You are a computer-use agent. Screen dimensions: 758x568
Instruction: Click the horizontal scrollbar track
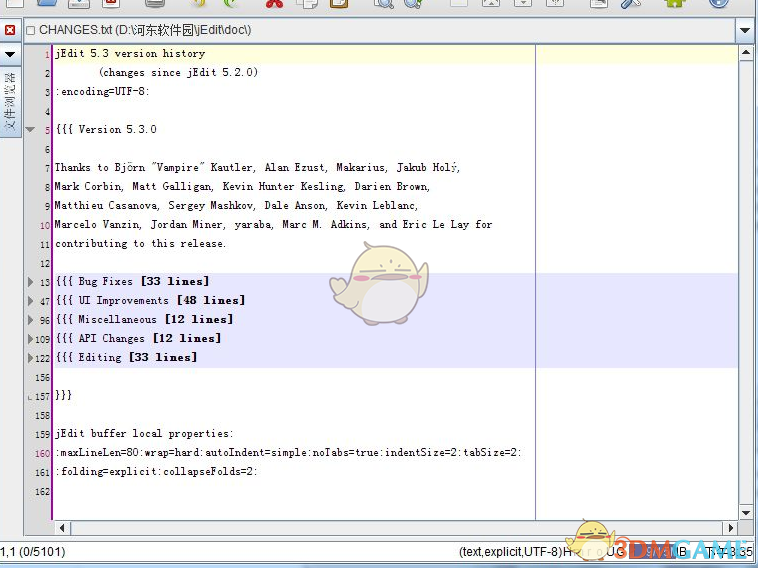[396, 528]
